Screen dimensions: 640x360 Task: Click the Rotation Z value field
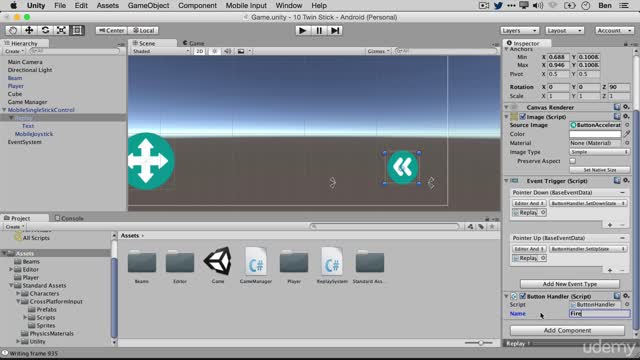click(x=619, y=87)
